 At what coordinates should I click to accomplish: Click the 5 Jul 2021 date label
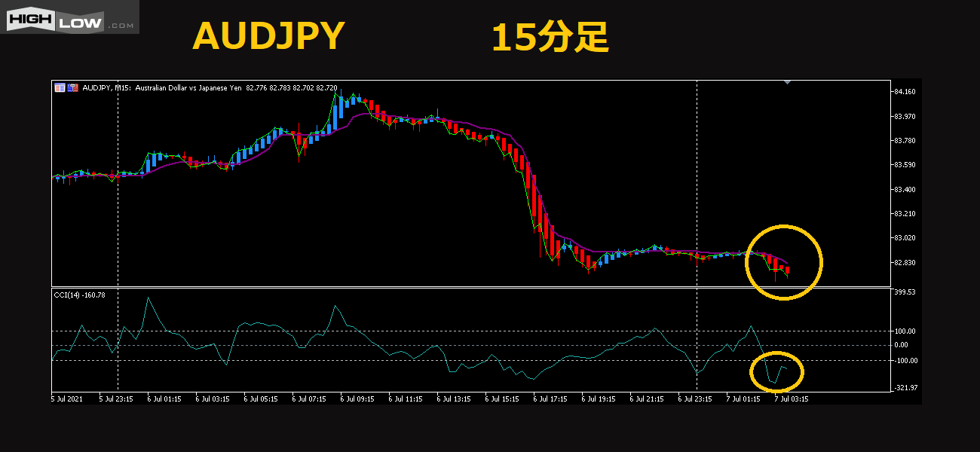pyautogui.click(x=68, y=399)
